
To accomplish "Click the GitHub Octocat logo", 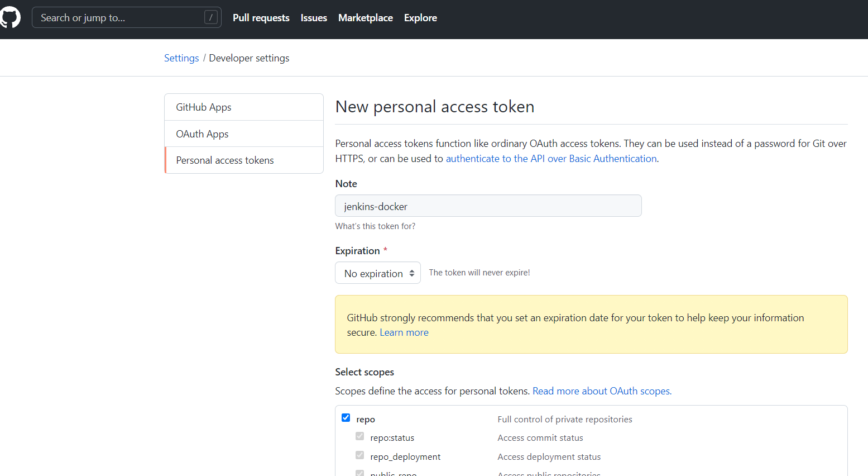I will tap(10, 17).
